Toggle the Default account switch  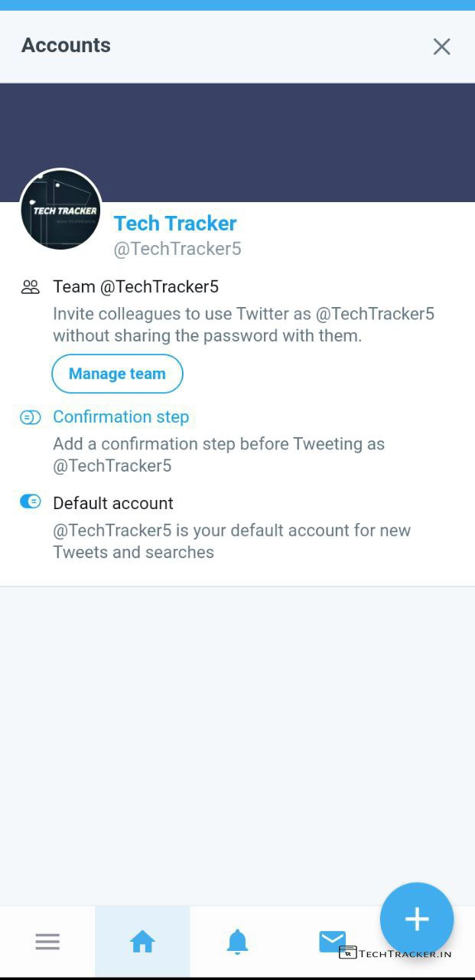[x=31, y=502]
